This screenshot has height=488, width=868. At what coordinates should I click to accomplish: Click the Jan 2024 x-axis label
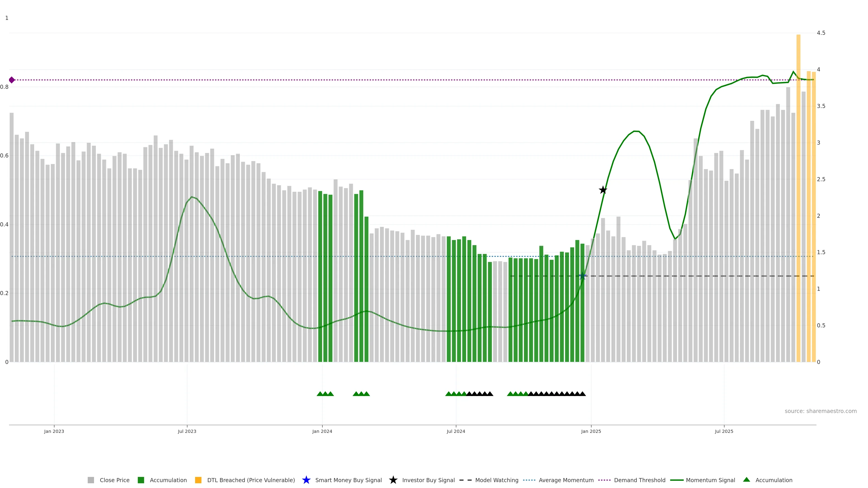322,432
